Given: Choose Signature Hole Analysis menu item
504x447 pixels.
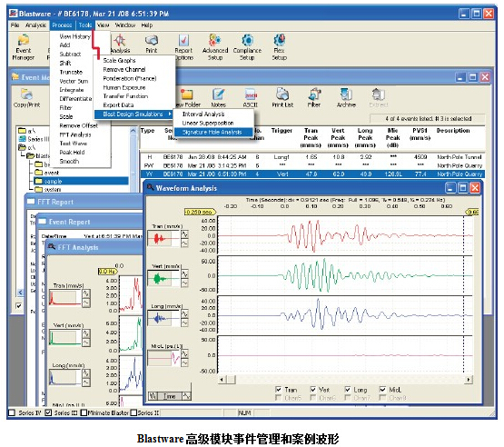Looking at the screenshot, I should coord(212,132).
